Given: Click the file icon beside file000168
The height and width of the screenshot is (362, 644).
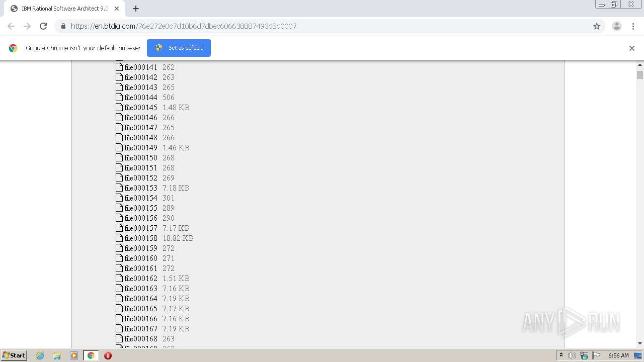Looking at the screenshot, I should tap(119, 338).
